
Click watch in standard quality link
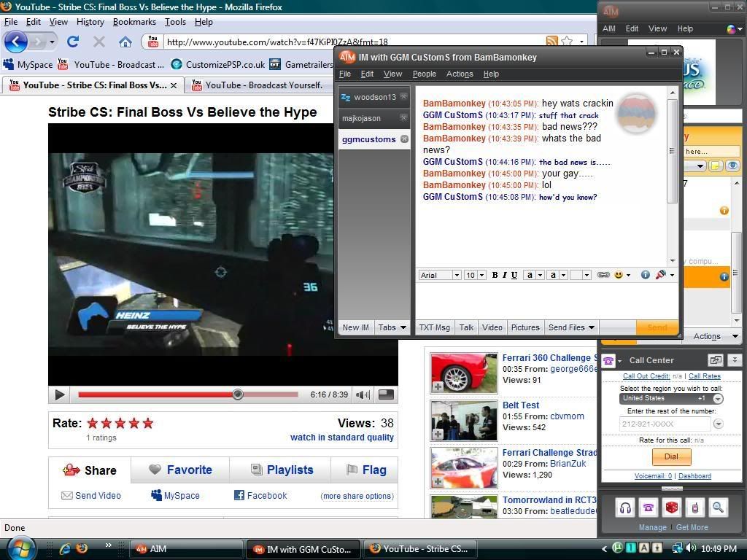pos(342,437)
